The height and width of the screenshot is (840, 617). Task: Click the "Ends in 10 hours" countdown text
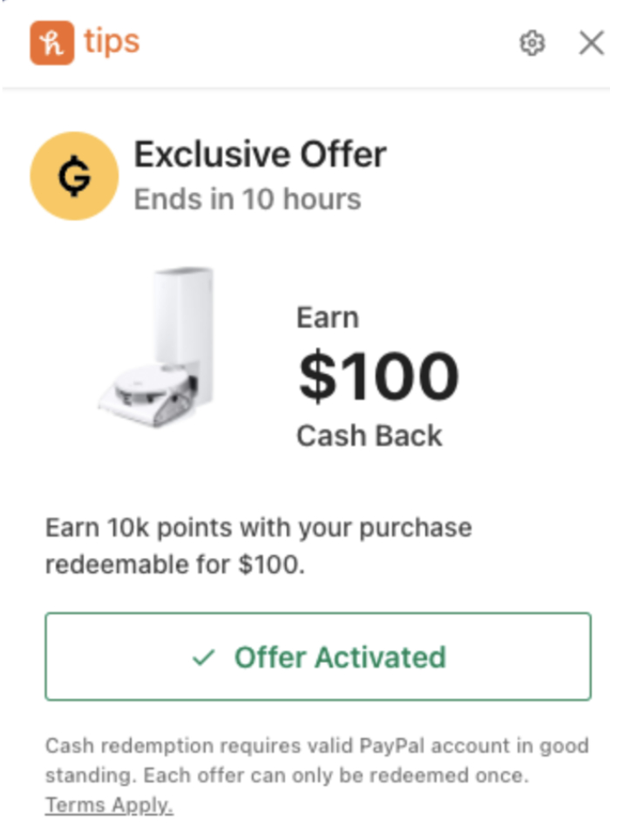pos(247,200)
